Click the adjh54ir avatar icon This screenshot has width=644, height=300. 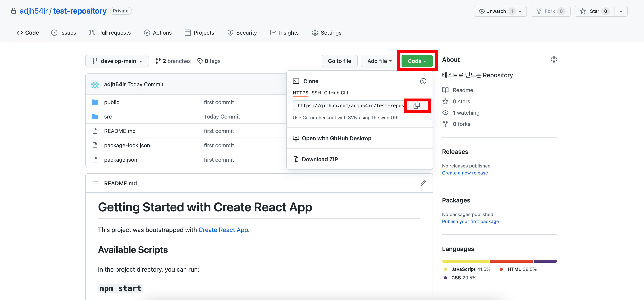point(95,84)
